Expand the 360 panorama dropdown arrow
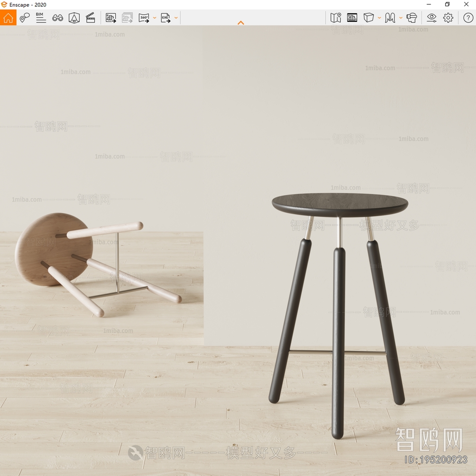476x476 pixels. click(154, 18)
